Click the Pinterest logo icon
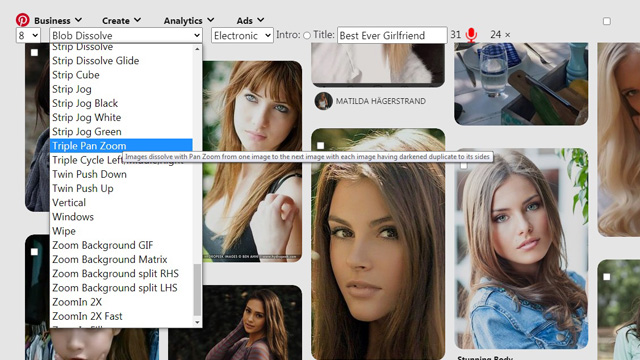Screen dimensions: 640x360 coord(22,20)
